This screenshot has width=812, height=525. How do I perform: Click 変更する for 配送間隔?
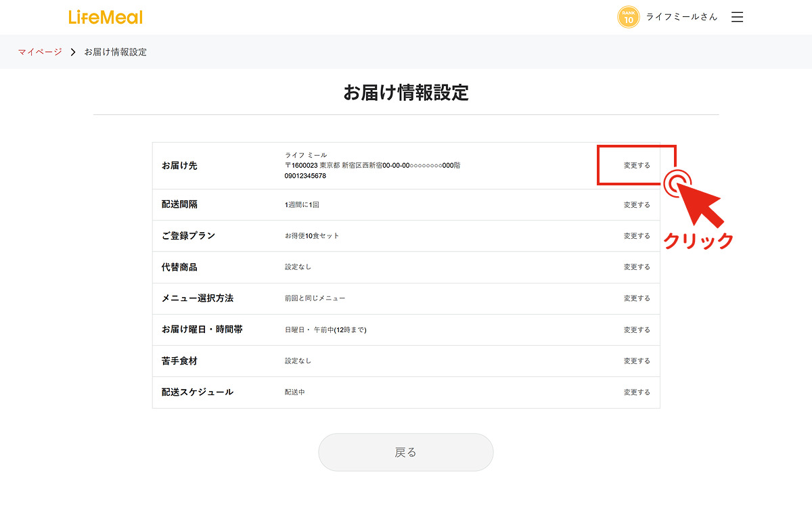click(636, 205)
